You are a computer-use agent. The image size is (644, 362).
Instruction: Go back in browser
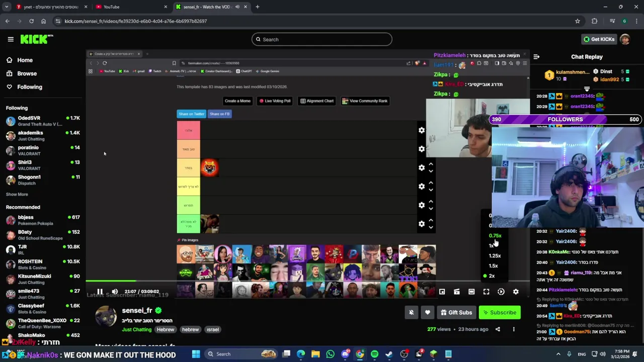point(7,21)
